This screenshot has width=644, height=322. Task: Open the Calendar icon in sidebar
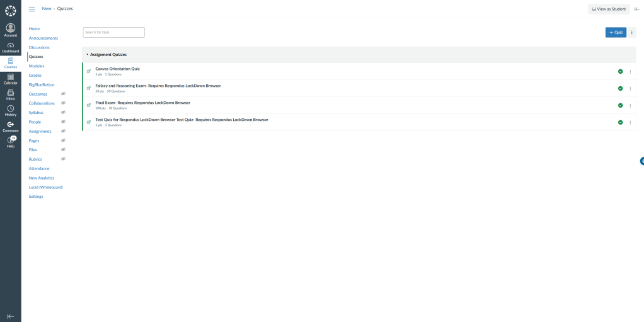(10, 79)
